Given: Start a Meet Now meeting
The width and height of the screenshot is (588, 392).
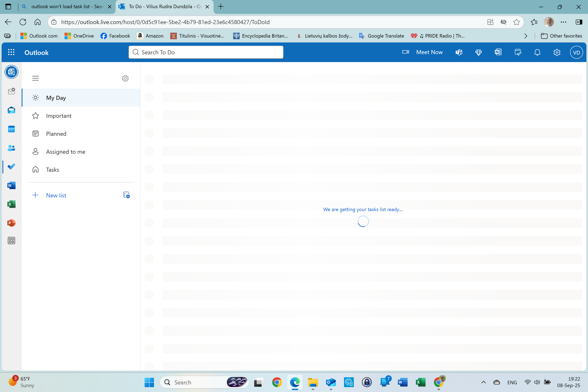Looking at the screenshot, I should click(429, 52).
